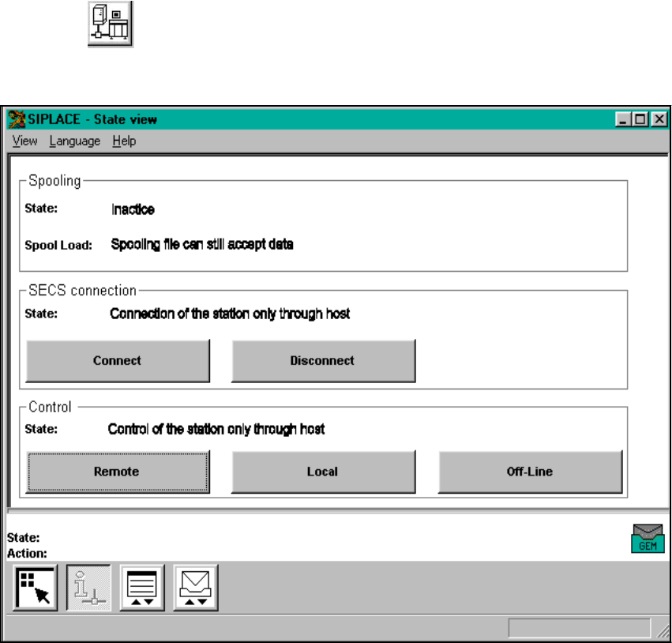Viewport: 672px width, 643px height.
Task: Click the 'Spooling' group label
Action: [x=54, y=181]
